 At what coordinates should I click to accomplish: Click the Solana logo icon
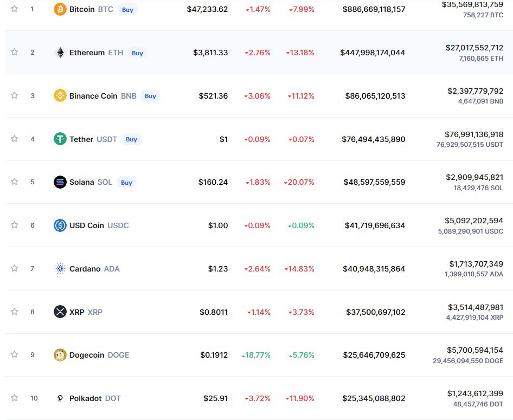60,182
